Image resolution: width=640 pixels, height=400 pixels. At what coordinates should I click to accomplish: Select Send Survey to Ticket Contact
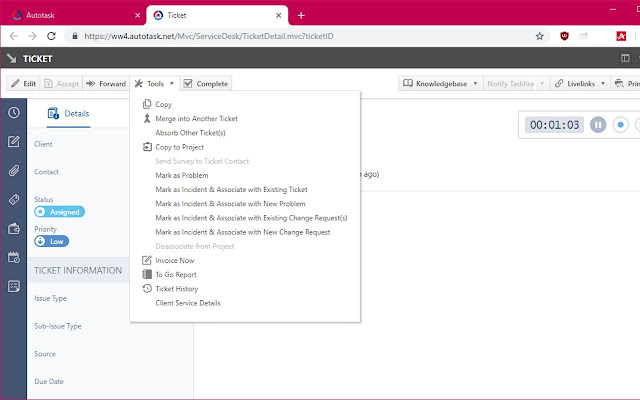pyautogui.click(x=202, y=161)
